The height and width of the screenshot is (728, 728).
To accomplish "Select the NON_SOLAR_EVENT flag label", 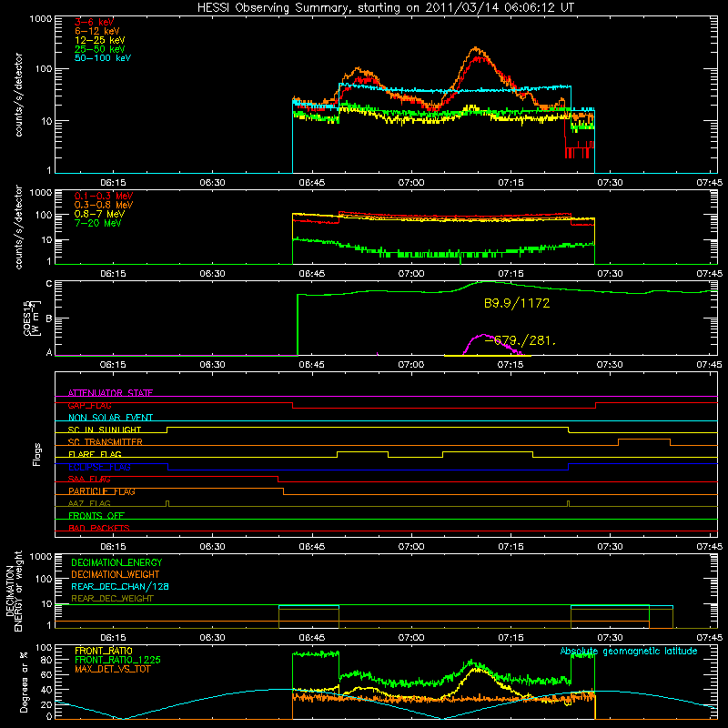I will (110, 418).
